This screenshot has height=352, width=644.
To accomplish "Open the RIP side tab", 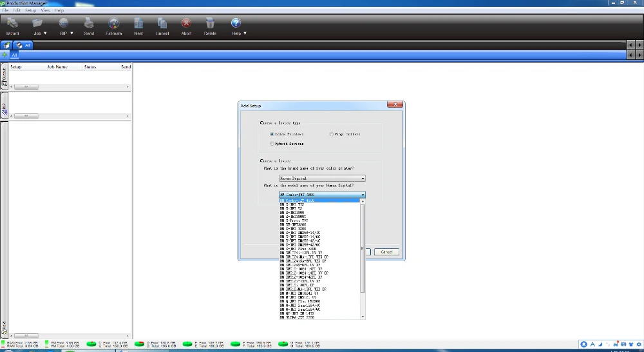I will (4, 106).
